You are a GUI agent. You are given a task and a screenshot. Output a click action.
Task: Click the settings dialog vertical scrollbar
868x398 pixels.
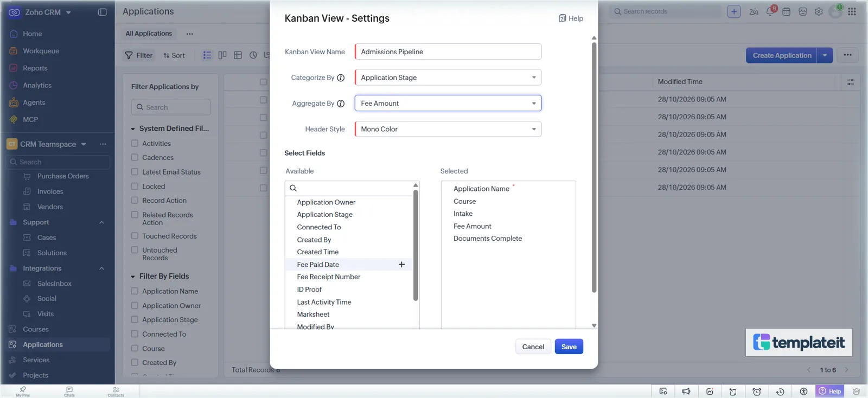pyautogui.click(x=594, y=167)
